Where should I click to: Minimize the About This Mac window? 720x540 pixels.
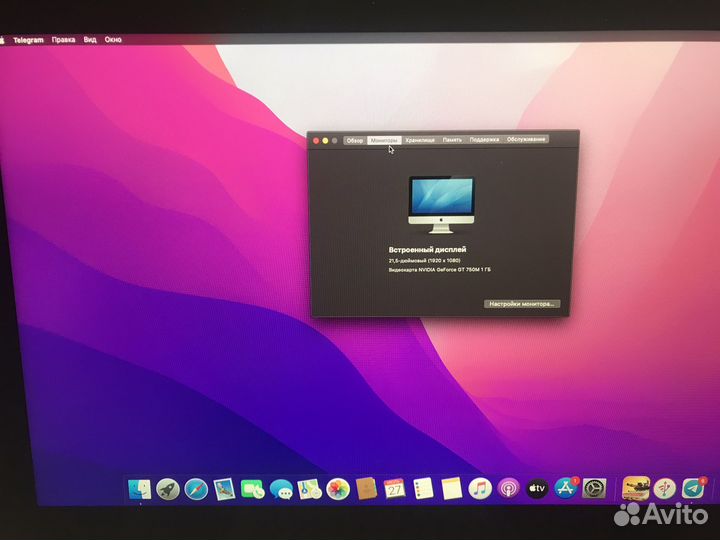pos(325,141)
